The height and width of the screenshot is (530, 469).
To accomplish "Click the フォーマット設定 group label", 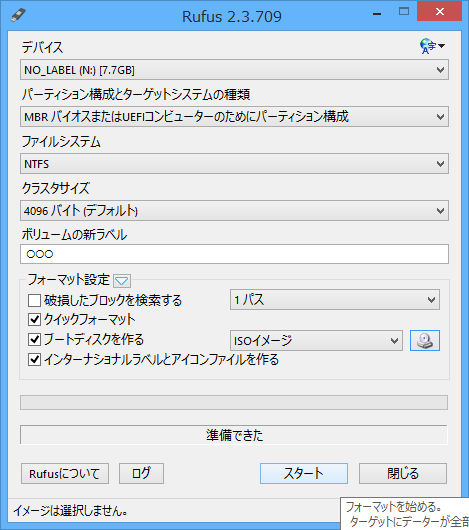I will (69, 280).
